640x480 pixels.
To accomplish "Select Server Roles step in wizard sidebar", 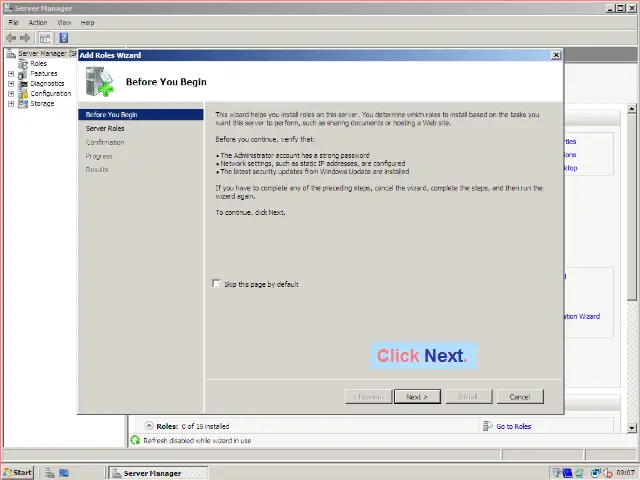I will pyautogui.click(x=105, y=128).
